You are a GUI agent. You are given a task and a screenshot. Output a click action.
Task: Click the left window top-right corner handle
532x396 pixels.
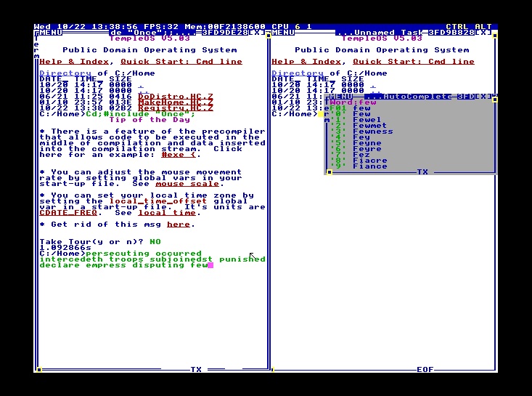[269, 36]
